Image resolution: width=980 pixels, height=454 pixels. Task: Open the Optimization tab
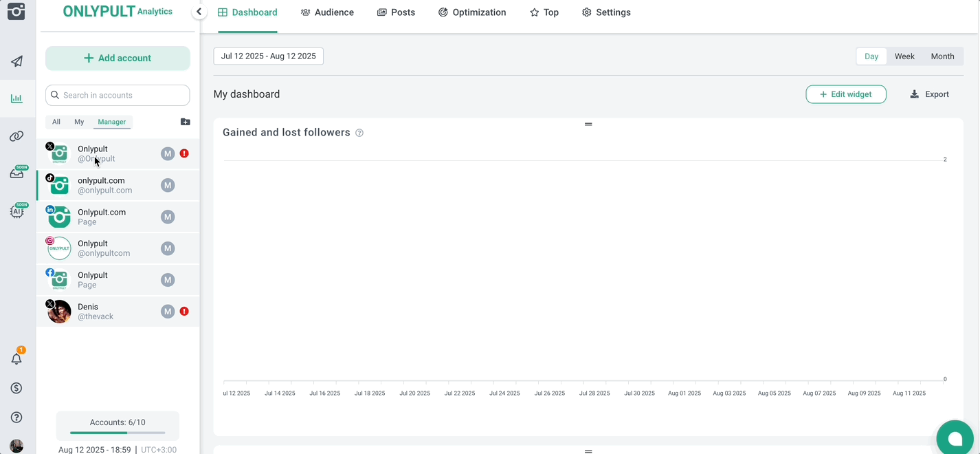point(472,12)
